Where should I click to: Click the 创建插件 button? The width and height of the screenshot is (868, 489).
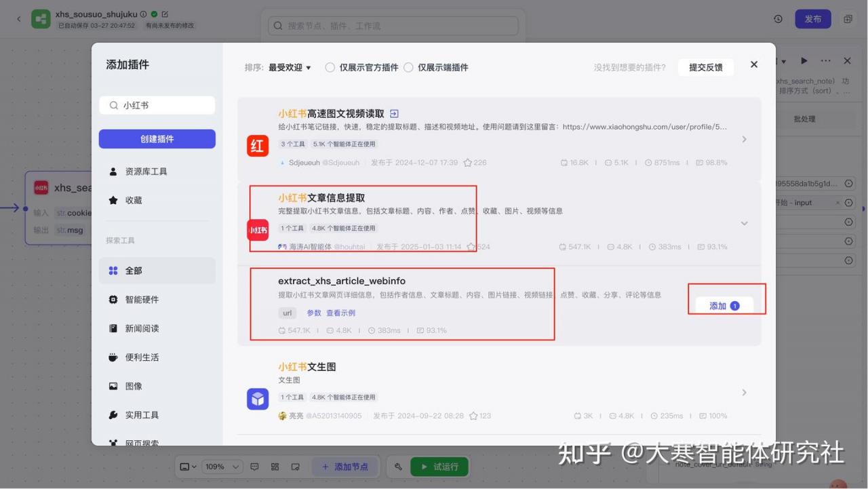(x=157, y=138)
